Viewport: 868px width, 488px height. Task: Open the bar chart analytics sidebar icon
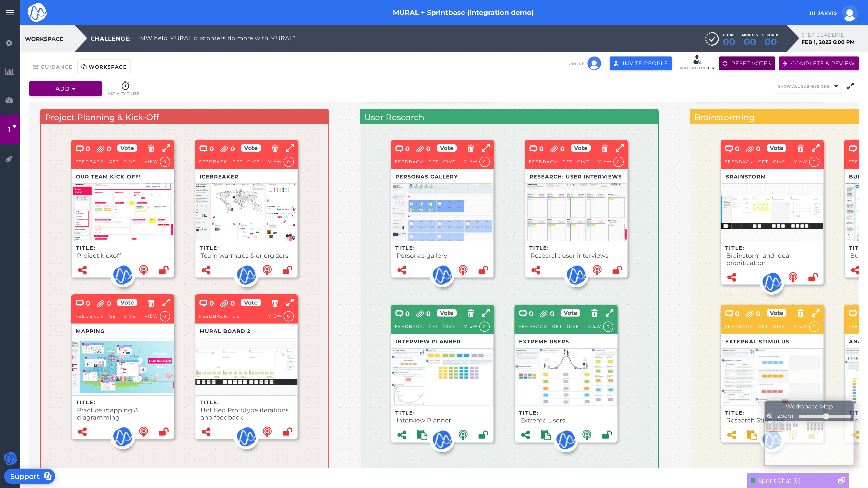tap(9, 71)
